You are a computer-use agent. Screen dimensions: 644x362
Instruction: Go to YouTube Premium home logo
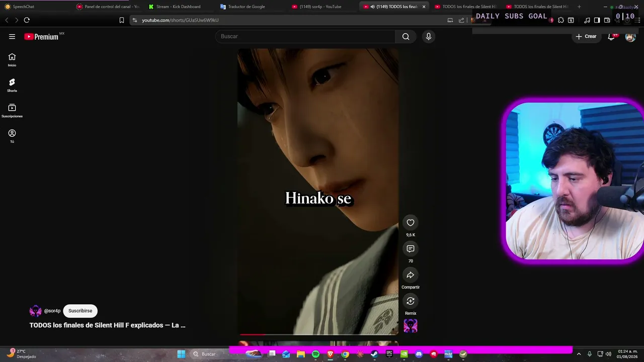pos(41,37)
